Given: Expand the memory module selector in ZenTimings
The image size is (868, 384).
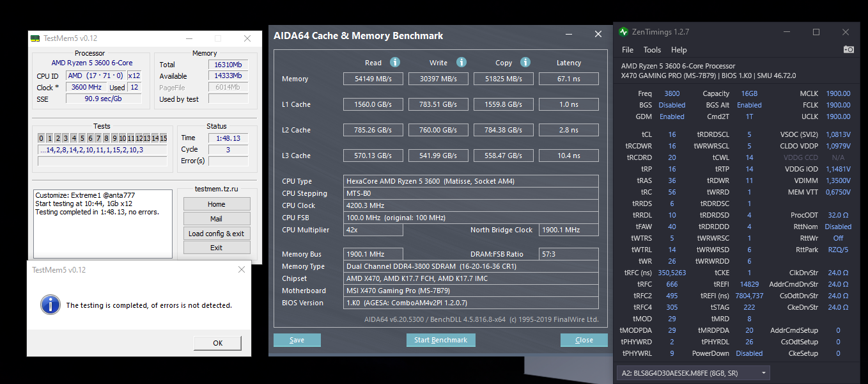Looking at the screenshot, I should point(694,372).
